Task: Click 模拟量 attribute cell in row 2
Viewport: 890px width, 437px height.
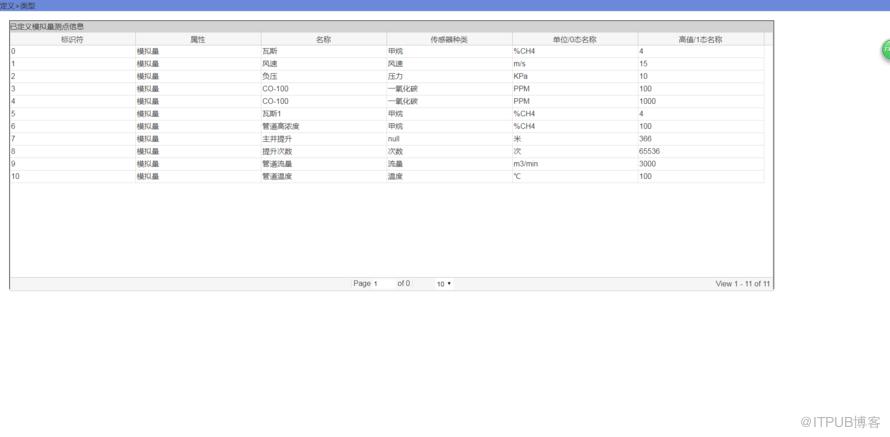Action: click(198, 76)
